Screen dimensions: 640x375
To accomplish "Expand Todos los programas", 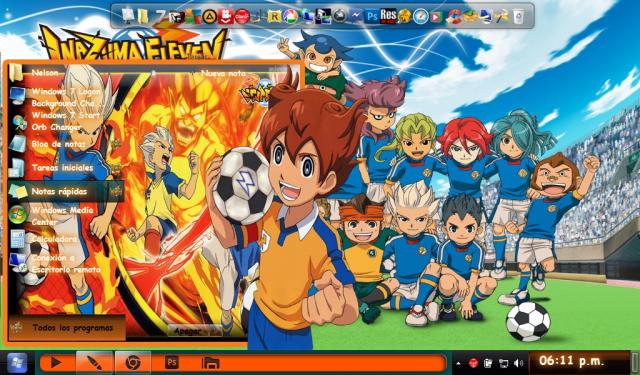I will coord(67,328).
